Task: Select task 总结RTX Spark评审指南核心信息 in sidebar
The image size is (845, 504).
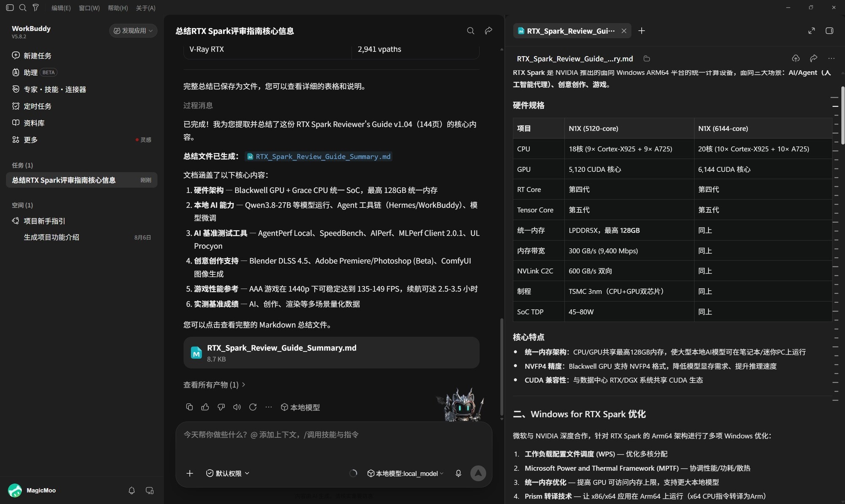Action: click(82, 180)
